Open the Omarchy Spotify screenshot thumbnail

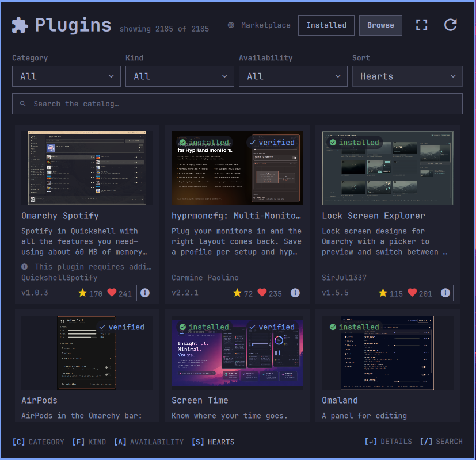(x=87, y=168)
